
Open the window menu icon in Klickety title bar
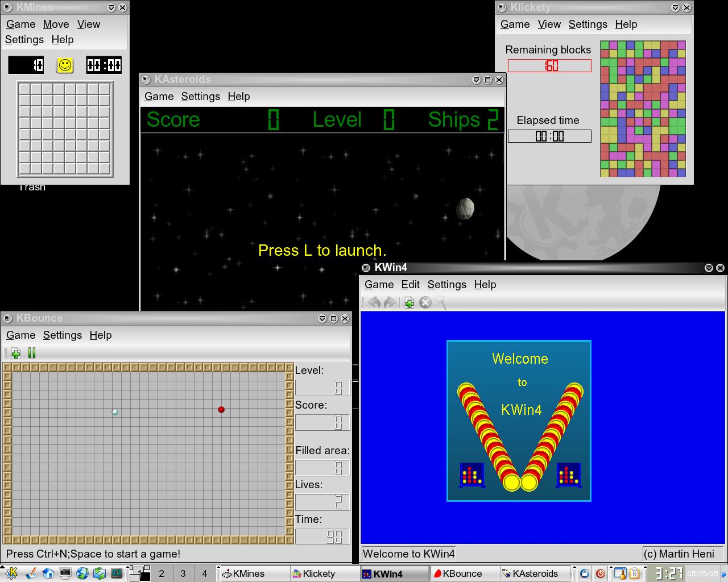click(x=502, y=7)
